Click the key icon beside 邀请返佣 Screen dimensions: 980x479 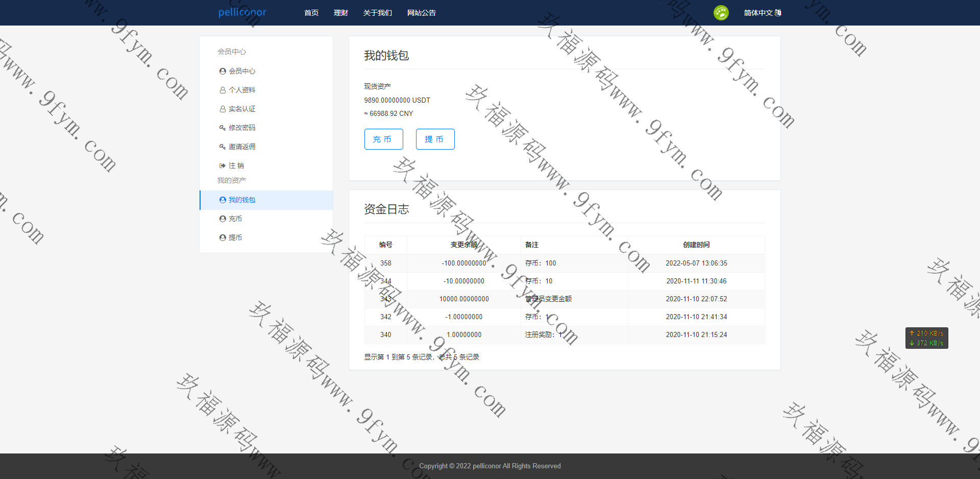(223, 147)
